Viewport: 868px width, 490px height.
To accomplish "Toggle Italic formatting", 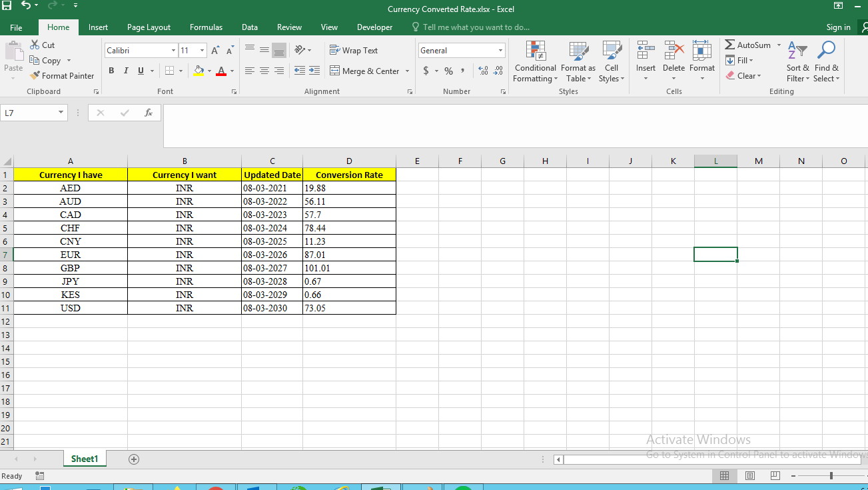I will pyautogui.click(x=126, y=71).
